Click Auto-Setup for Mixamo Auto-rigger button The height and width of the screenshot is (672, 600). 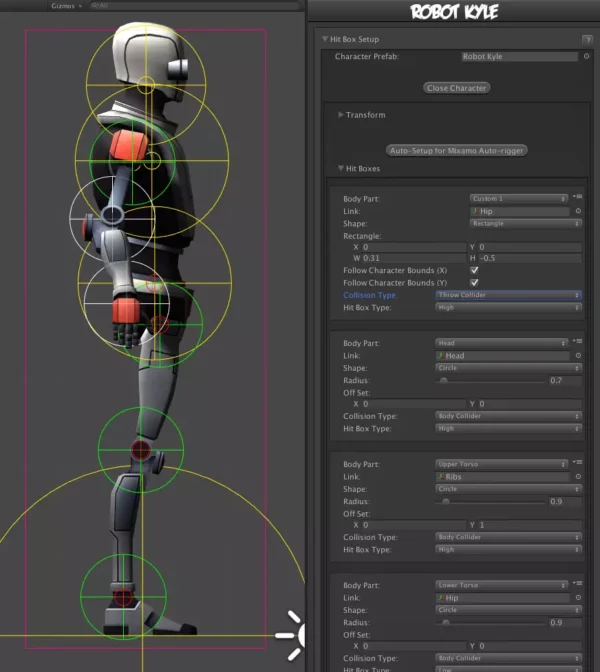[456, 150]
